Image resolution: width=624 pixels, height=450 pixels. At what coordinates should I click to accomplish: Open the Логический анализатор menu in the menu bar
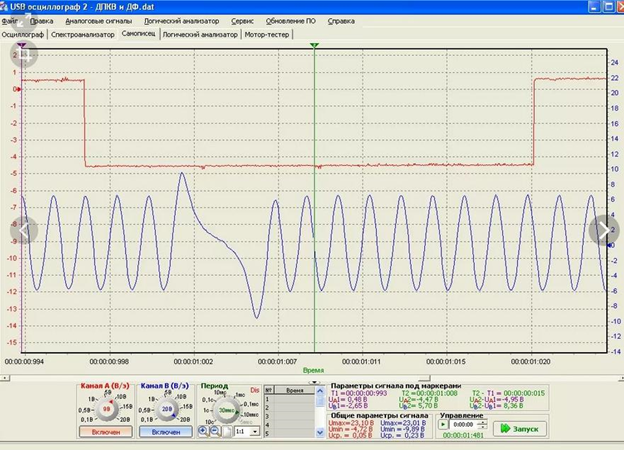(181, 21)
